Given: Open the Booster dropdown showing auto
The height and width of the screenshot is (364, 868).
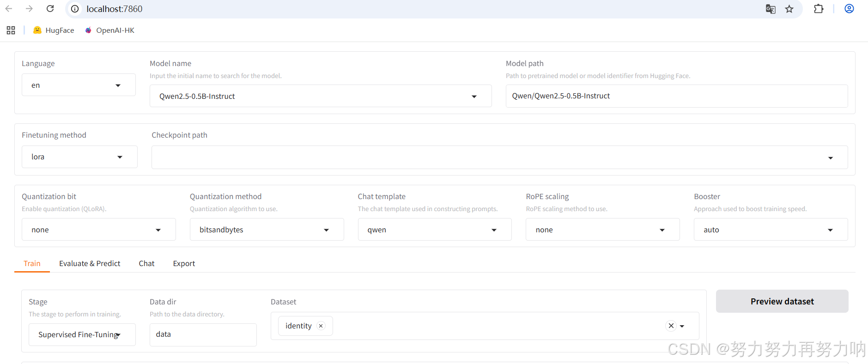Looking at the screenshot, I should pos(771,230).
